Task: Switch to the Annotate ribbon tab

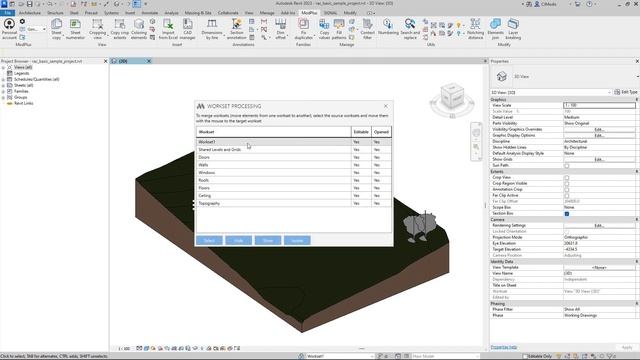Action: coord(149,13)
